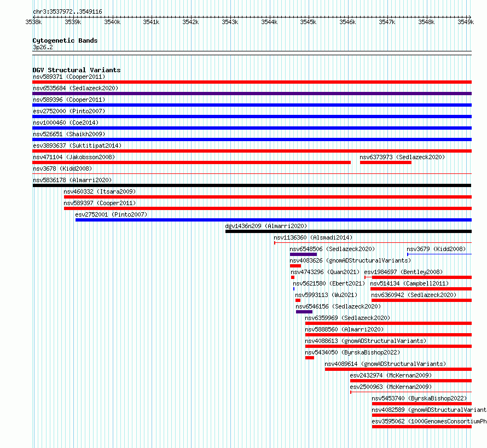The width and height of the screenshot is (487, 448).
Task: Click the 3543k ruler tick label
Action: pos(230,22)
